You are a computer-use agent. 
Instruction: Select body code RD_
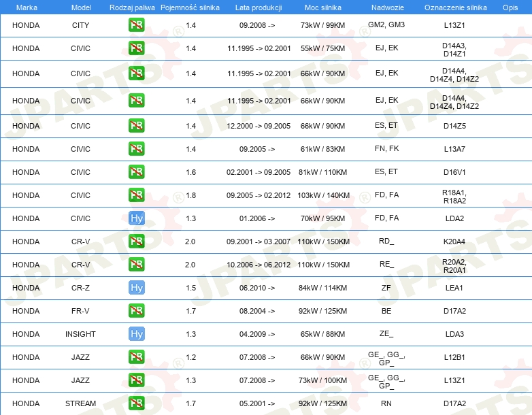pos(386,241)
